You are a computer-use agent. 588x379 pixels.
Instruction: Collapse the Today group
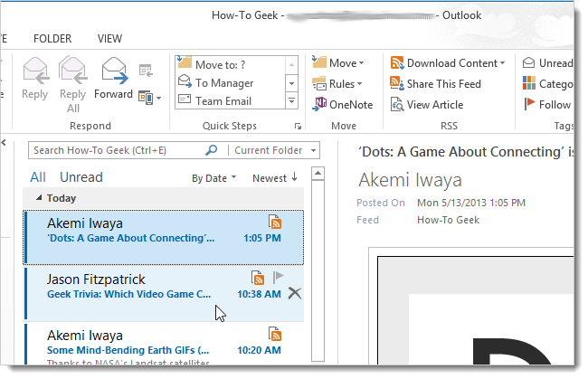click(x=39, y=197)
